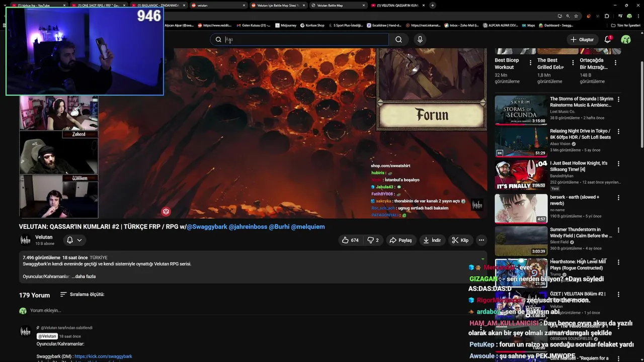
Task: Open the Excalidraw bookmark
Action: tap(384, 25)
